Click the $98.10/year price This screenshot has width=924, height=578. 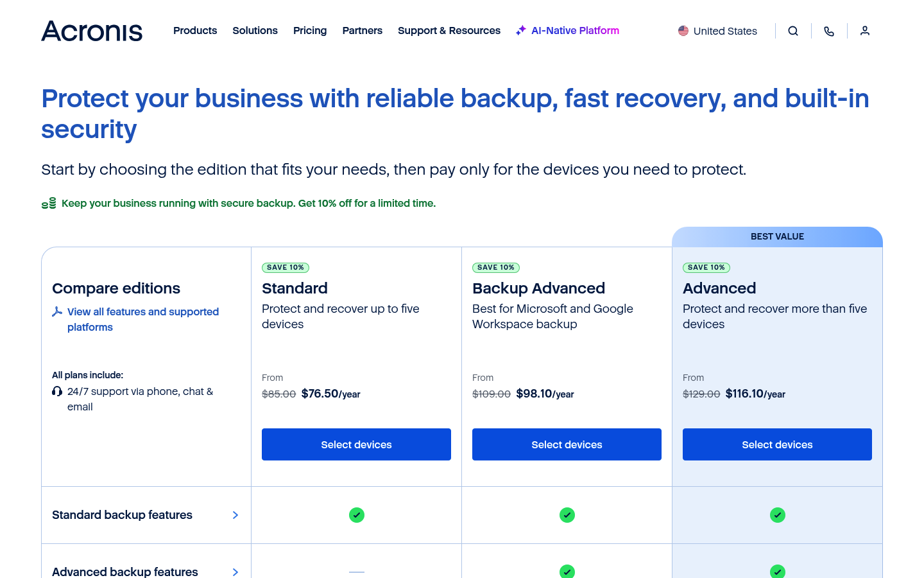pos(545,394)
